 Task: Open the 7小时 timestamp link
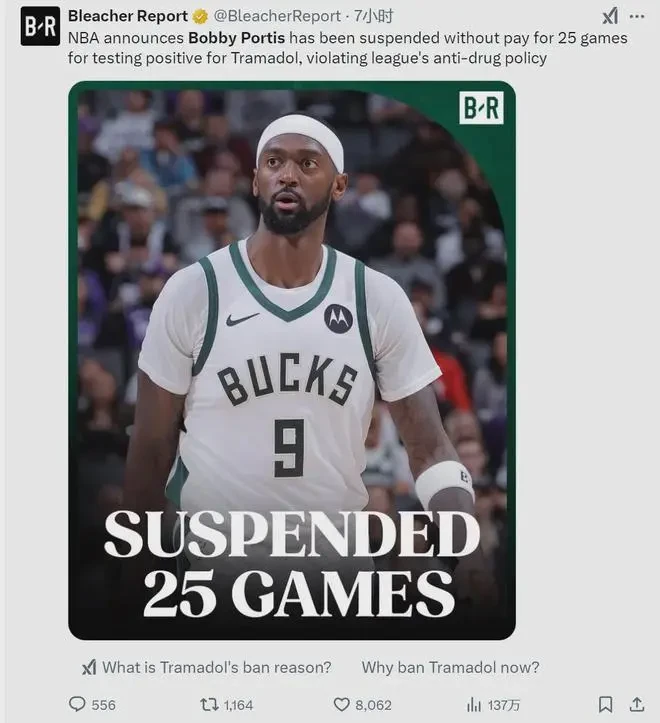point(374,17)
